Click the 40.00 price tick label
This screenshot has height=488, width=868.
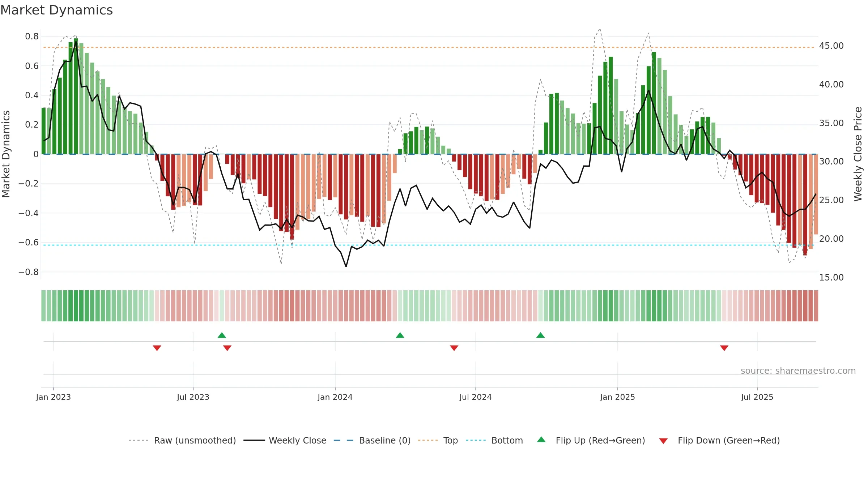click(831, 85)
